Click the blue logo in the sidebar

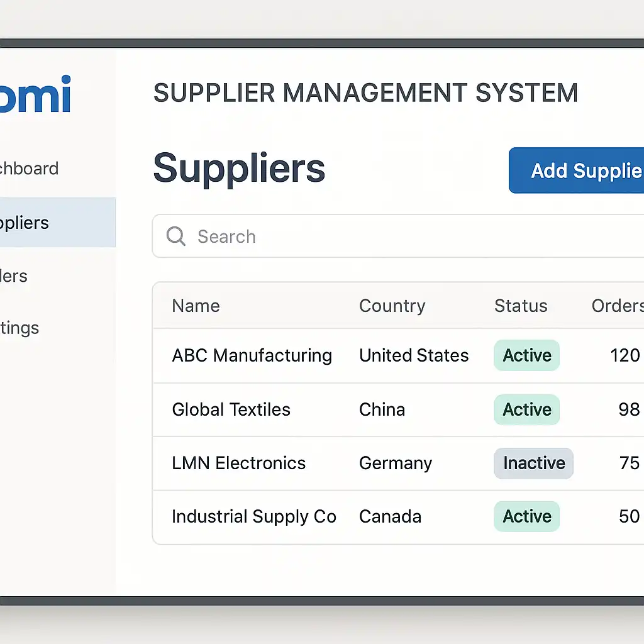tap(35, 95)
